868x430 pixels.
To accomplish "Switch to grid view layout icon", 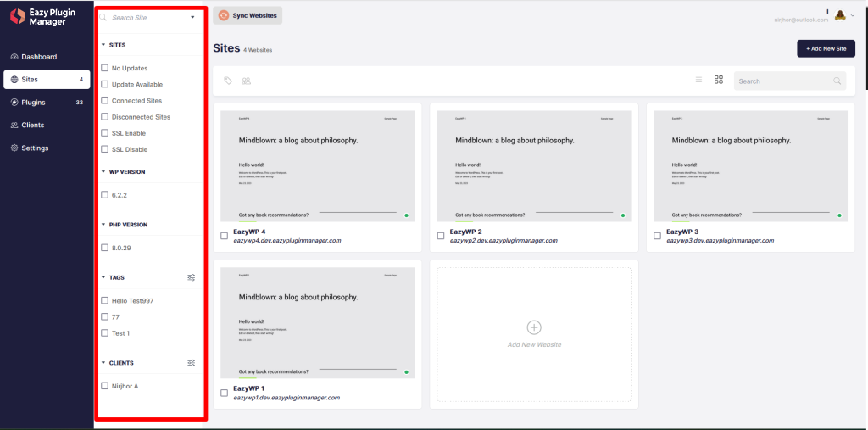I will click(719, 80).
